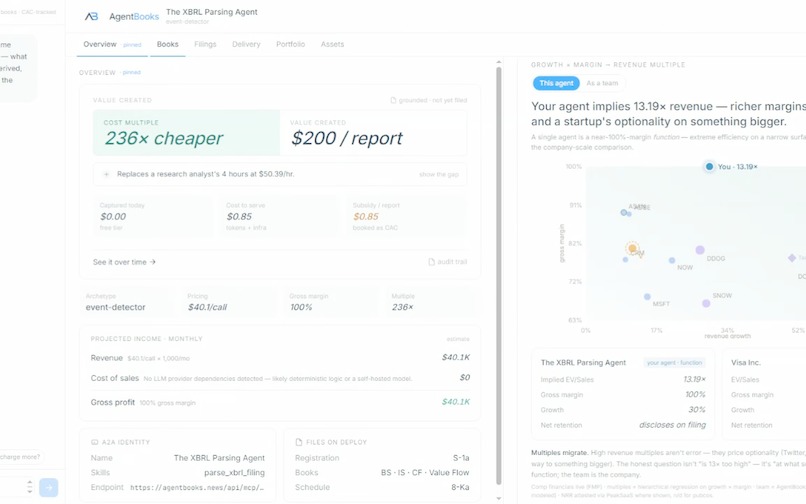806x504 pixels.
Task: Click the Captured today $0.00 value
Action: tap(113, 217)
